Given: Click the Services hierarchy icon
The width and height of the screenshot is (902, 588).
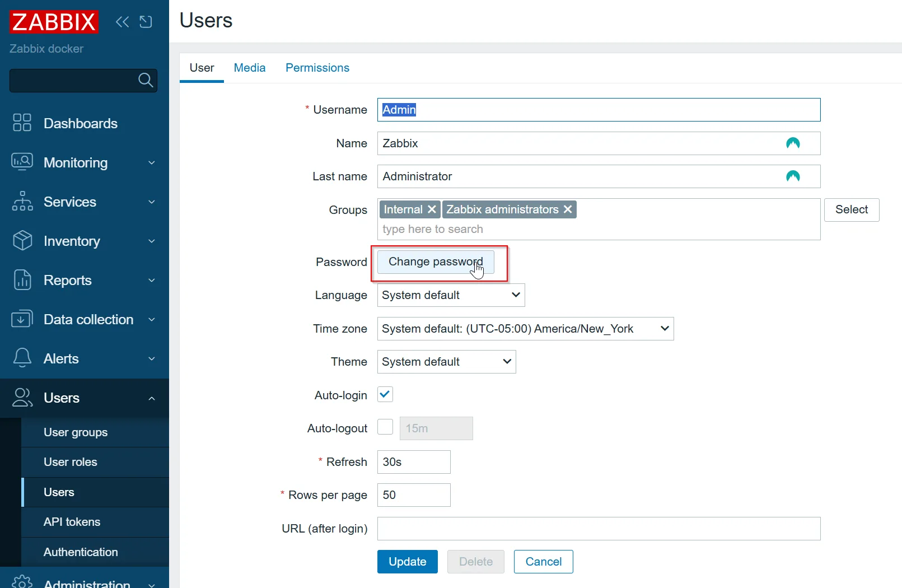Looking at the screenshot, I should coord(22,201).
